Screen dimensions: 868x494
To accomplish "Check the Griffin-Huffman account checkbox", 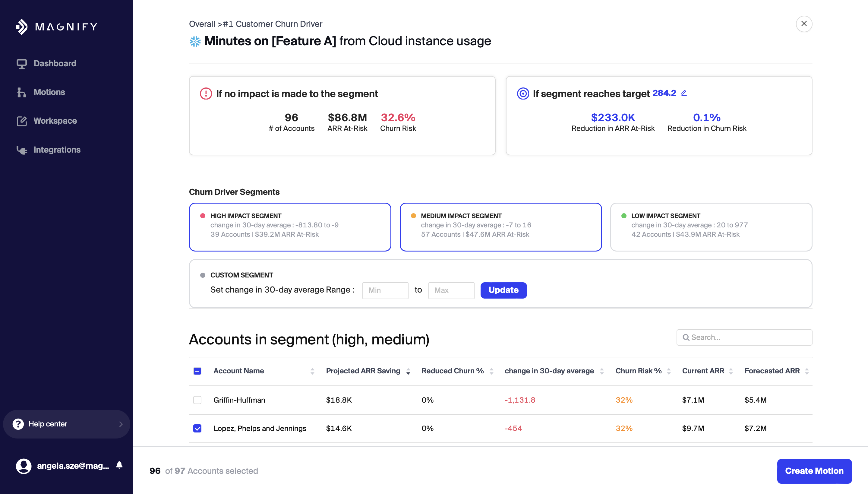I will pyautogui.click(x=197, y=400).
